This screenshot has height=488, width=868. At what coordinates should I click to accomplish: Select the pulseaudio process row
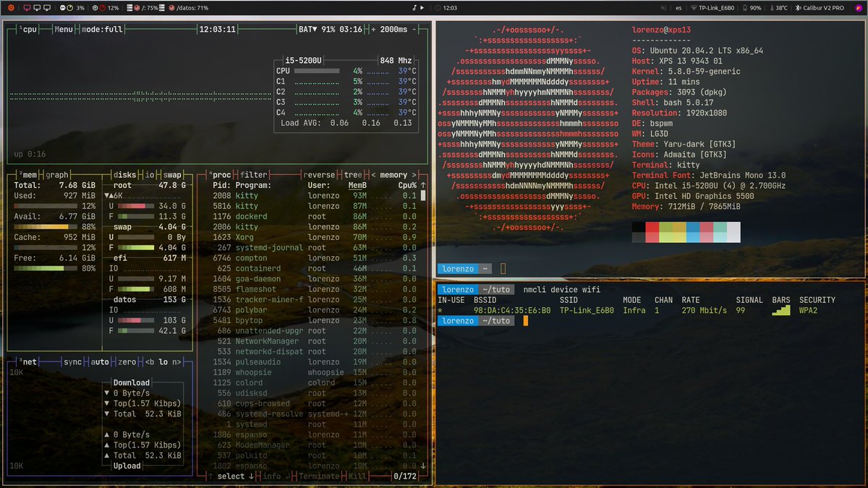(315, 362)
